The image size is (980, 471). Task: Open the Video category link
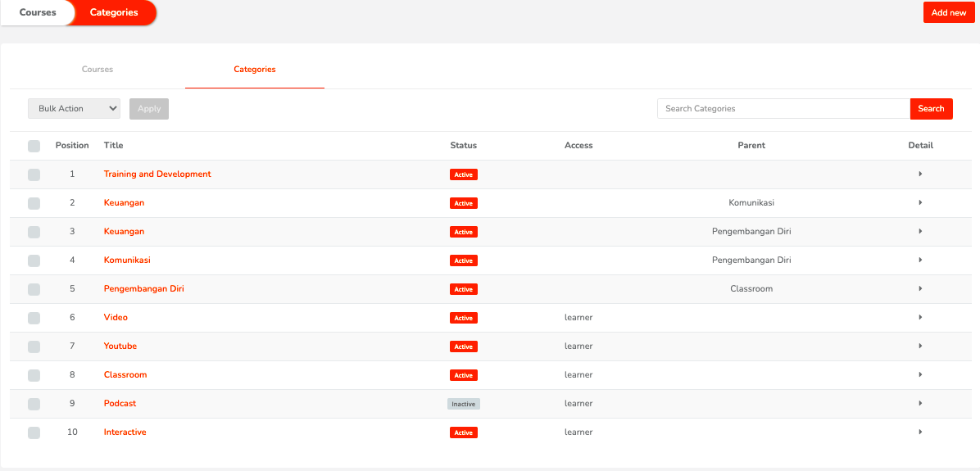tap(116, 317)
